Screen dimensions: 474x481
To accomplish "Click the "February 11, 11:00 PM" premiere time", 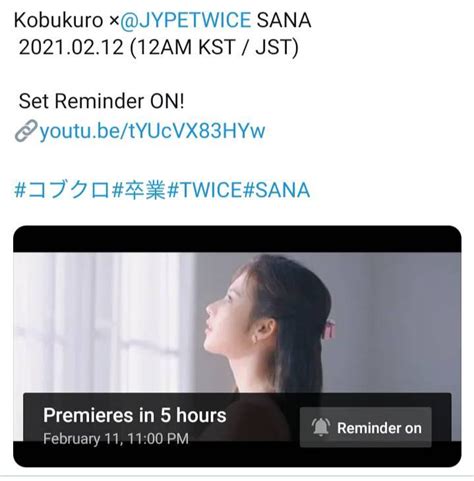I will click(x=116, y=438).
